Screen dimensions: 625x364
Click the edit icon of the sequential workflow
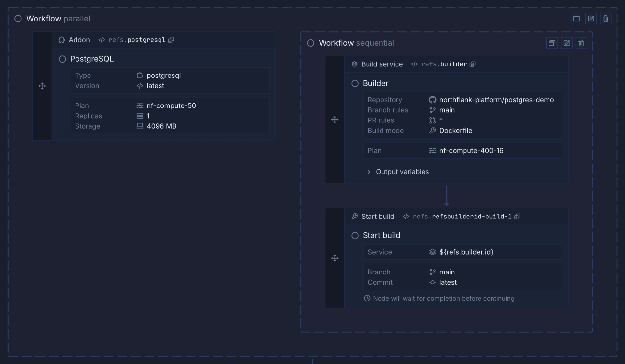pos(566,43)
